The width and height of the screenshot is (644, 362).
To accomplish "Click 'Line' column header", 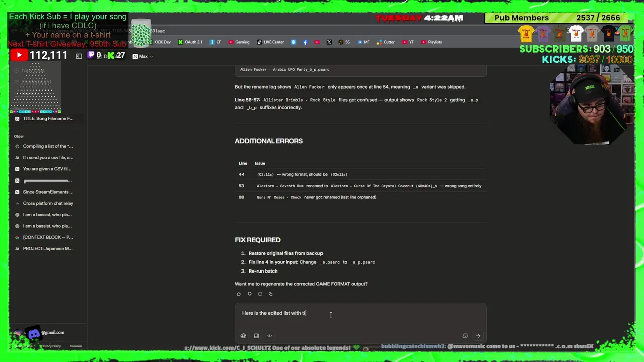I will [x=243, y=163].
